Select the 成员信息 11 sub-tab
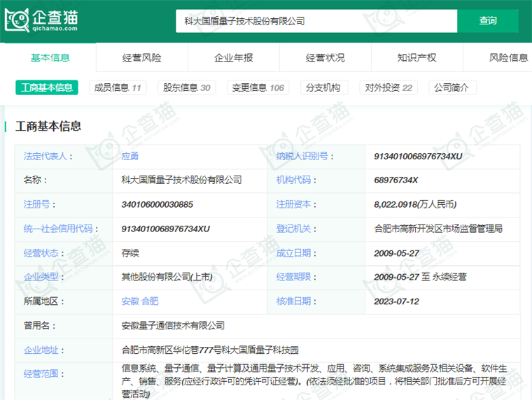The image size is (532, 400). tap(118, 87)
